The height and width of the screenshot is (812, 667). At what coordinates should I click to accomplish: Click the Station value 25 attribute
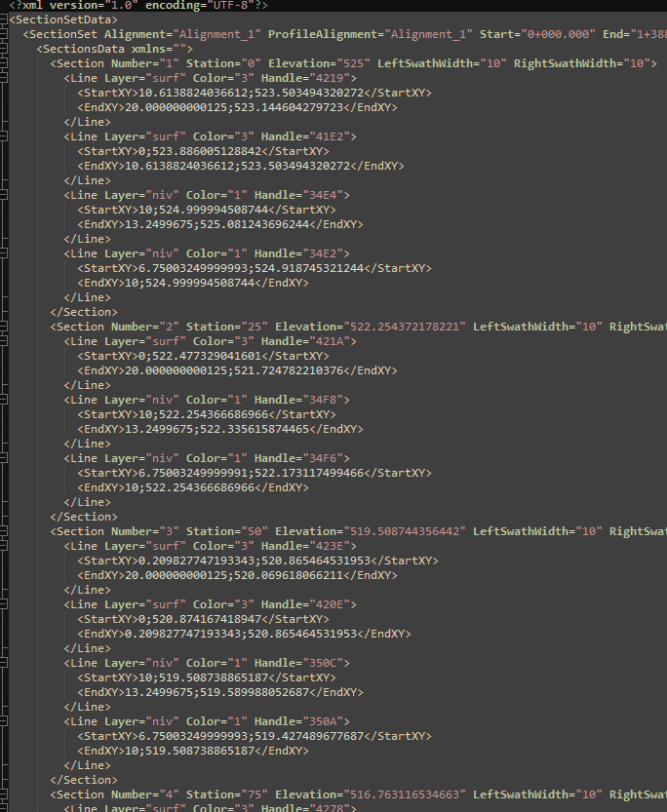[x=254, y=327]
